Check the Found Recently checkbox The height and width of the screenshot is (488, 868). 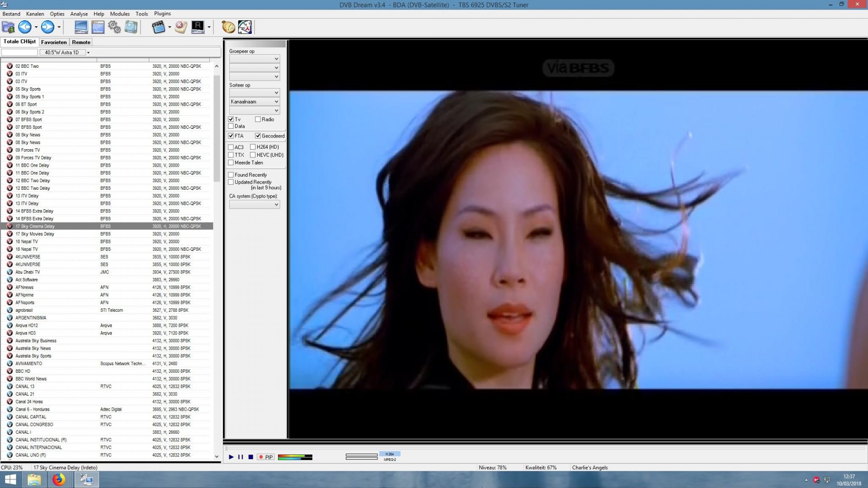(x=231, y=174)
